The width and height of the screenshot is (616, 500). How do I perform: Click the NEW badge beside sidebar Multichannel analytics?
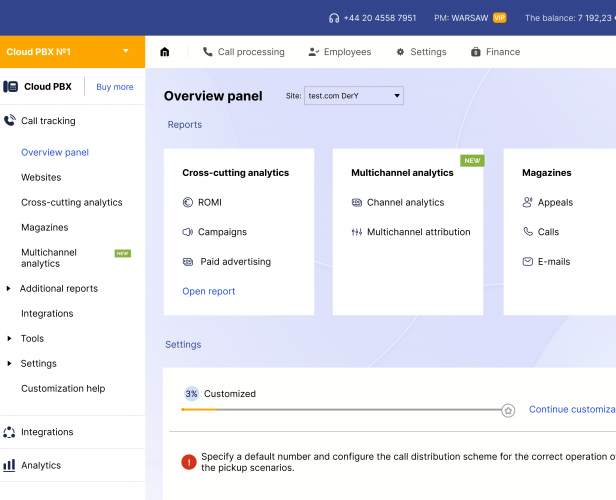tap(123, 253)
